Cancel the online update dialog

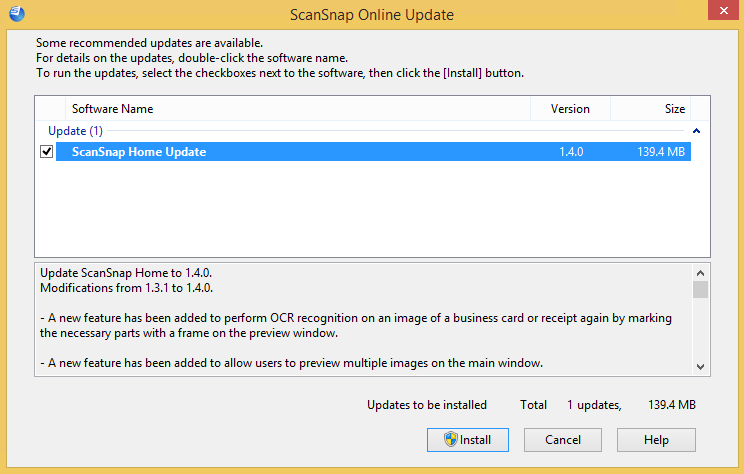coord(563,440)
